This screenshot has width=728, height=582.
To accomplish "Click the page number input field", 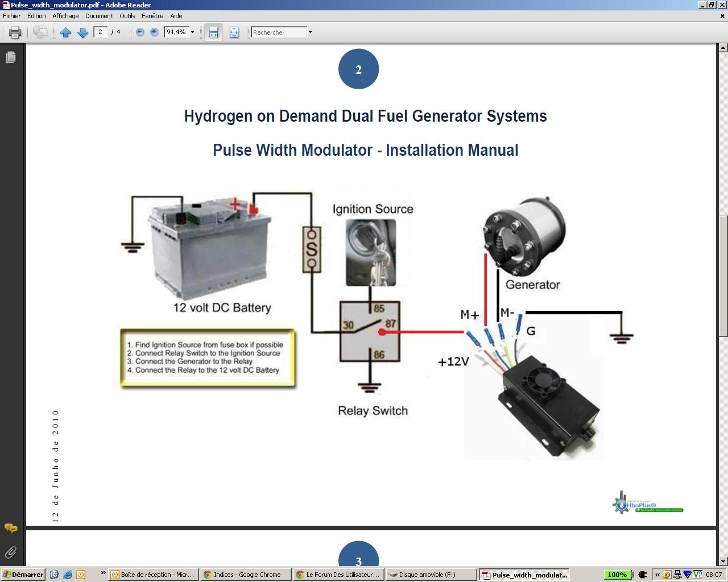I will click(x=101, y=32).
